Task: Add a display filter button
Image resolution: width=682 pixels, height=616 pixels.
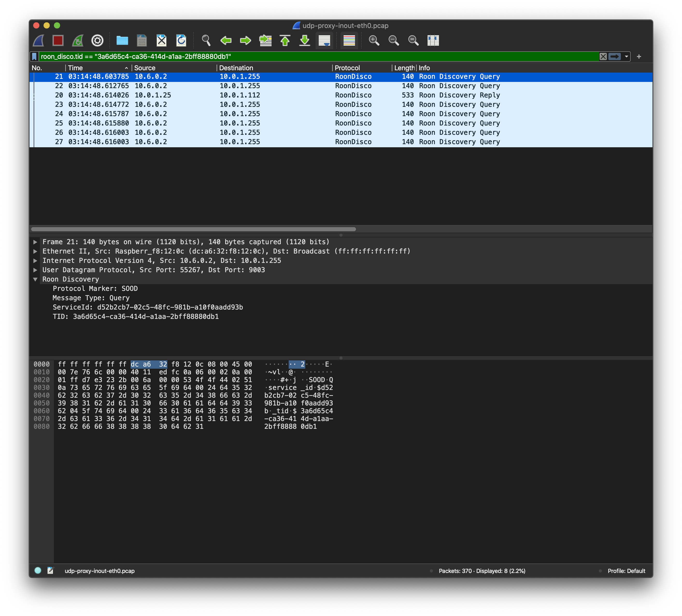Action: 639,57
